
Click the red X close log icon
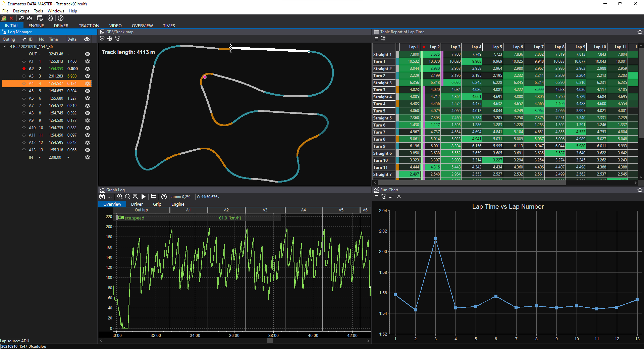(11, 18)
